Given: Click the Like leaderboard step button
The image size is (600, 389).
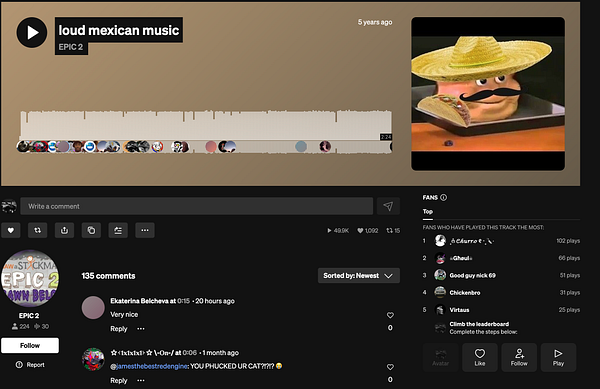Looking at the screenshot, I should tap(480, 357).
